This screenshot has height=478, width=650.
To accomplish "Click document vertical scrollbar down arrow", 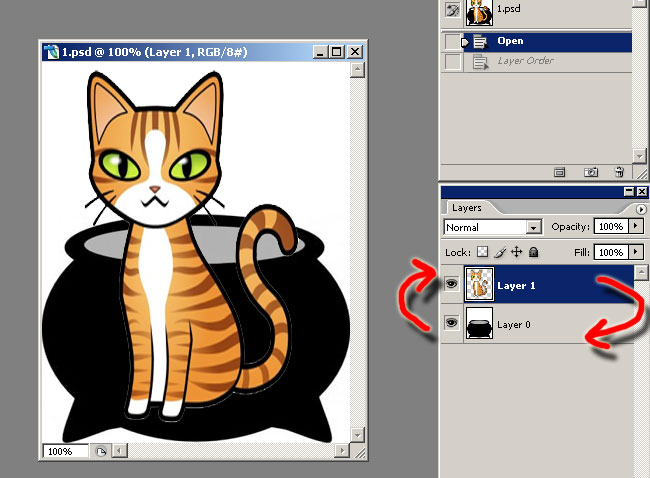I will [357, 435].
